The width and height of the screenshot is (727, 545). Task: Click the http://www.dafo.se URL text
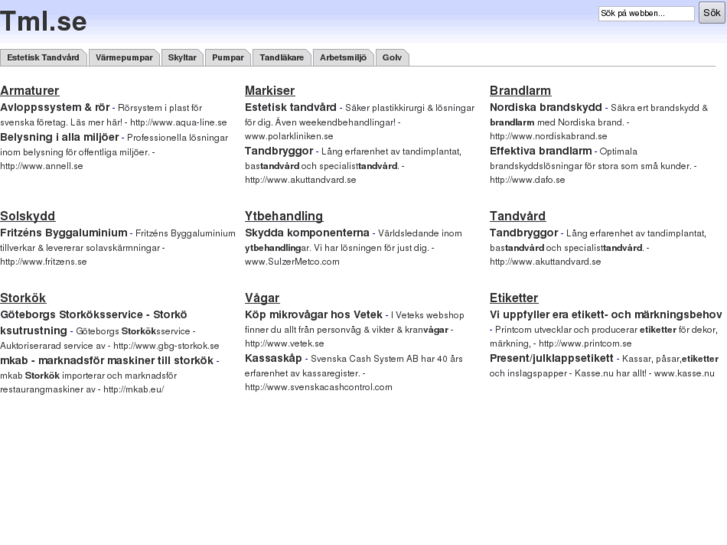pyautogui.click(x=527, y=180)
